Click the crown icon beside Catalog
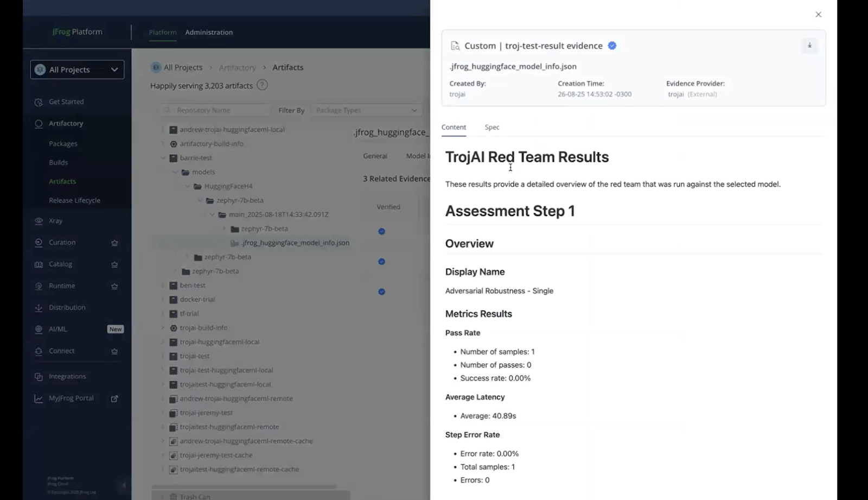 click(114, 264)
